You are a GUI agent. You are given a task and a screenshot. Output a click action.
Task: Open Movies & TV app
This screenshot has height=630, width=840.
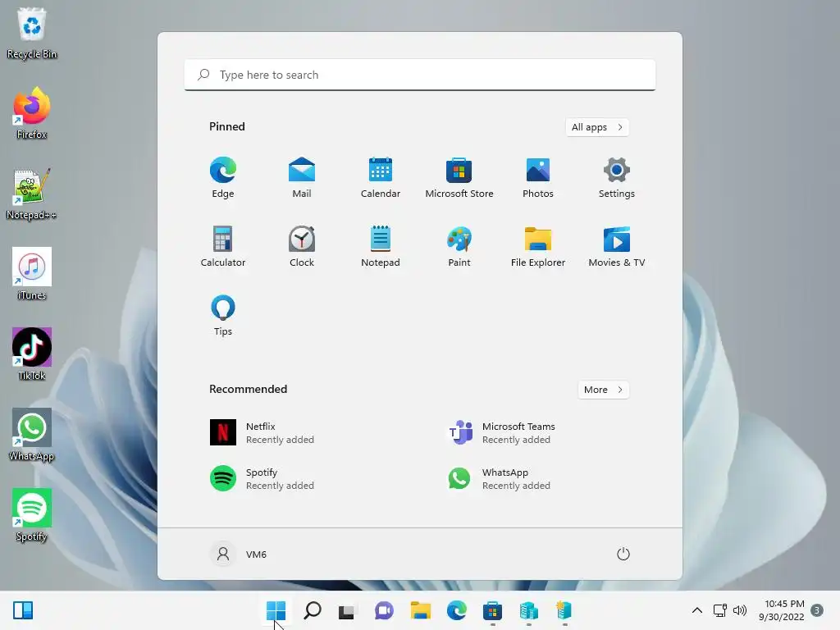pyautogui.click(x=617, y=246)
